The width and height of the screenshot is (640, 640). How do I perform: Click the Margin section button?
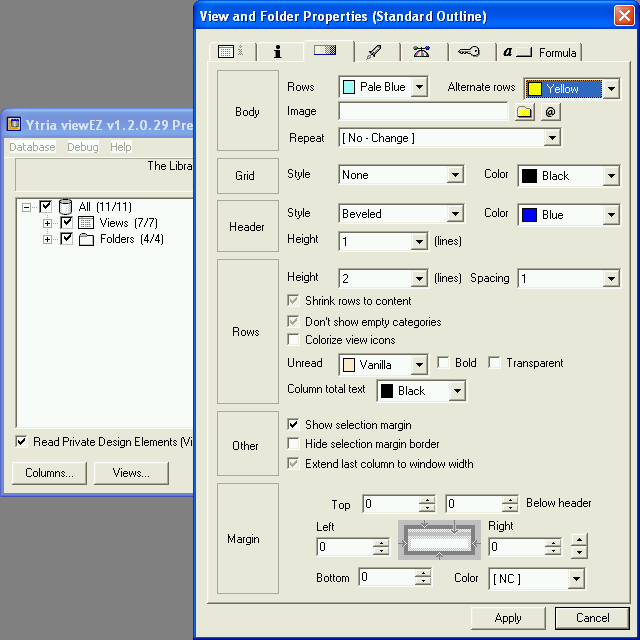[x=248, y=538]
